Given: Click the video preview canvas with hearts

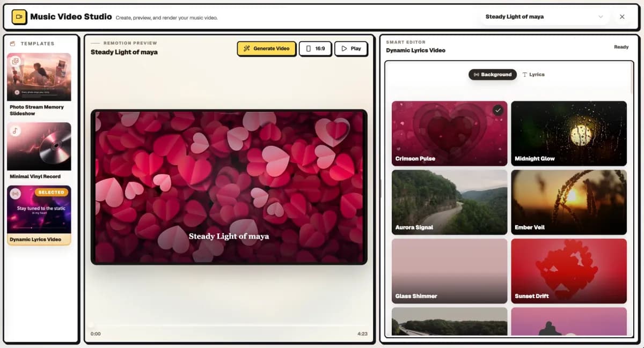Looking at the screenshot, I should click(229, 187).
